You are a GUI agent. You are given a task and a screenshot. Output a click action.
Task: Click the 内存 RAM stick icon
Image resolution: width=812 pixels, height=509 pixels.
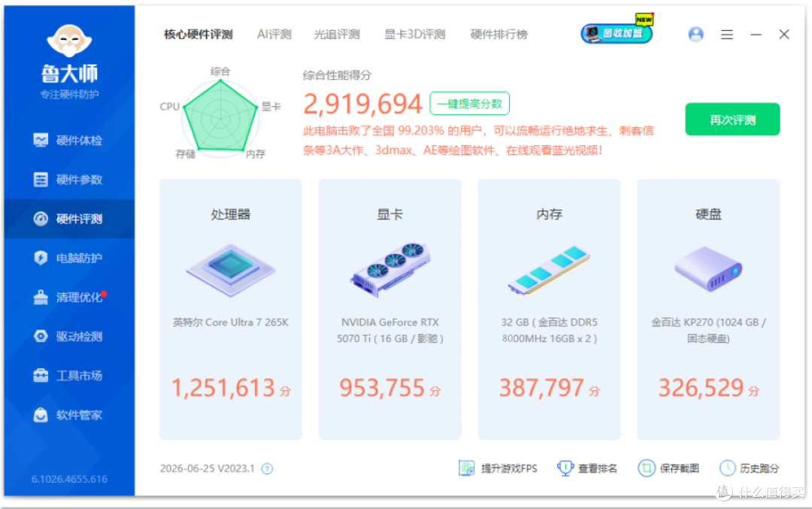549,271
